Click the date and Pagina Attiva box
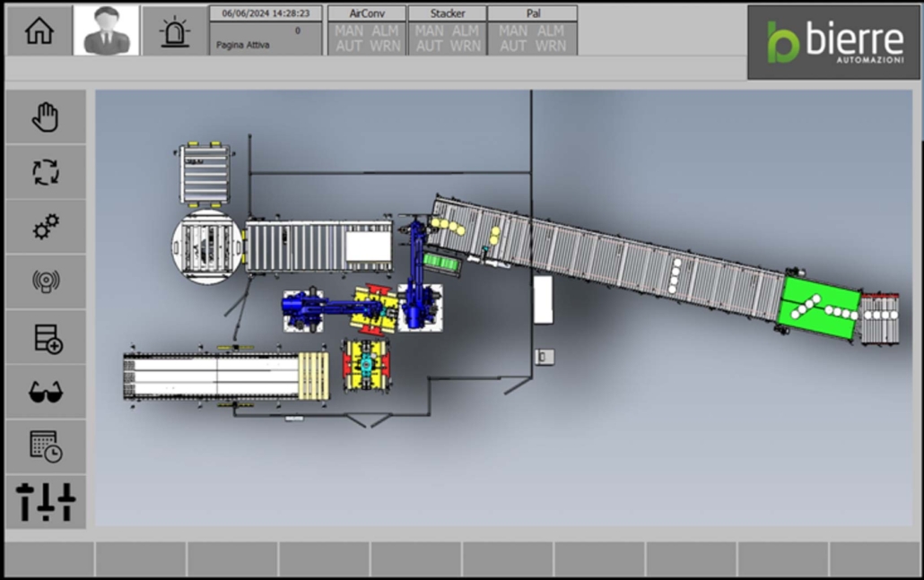 pos(266,30)
